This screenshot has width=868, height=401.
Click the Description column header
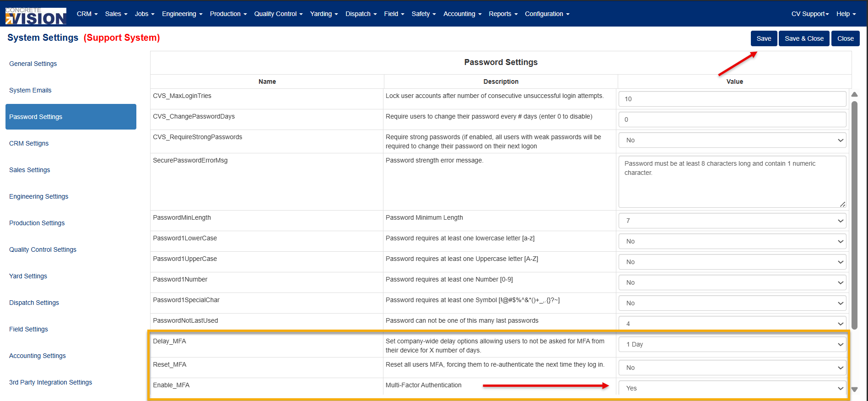pos(501,81)
